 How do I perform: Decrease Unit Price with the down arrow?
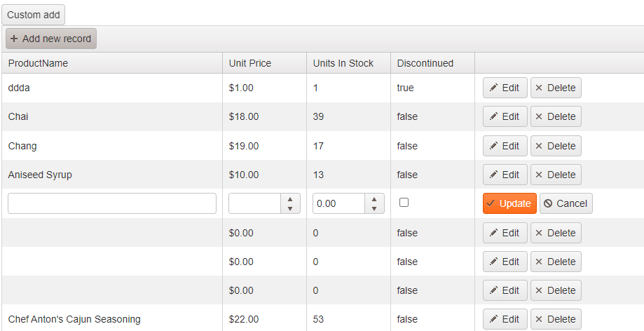[290, 208]
